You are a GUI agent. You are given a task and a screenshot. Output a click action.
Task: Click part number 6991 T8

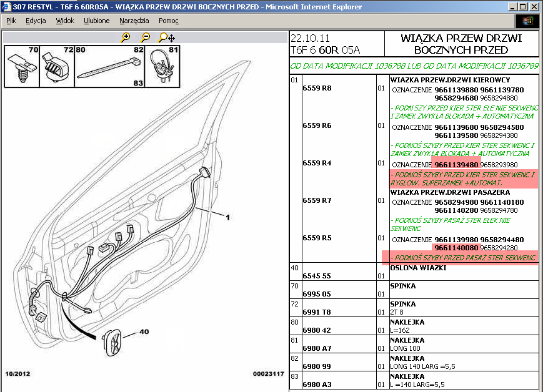click(x=317, y=312)
